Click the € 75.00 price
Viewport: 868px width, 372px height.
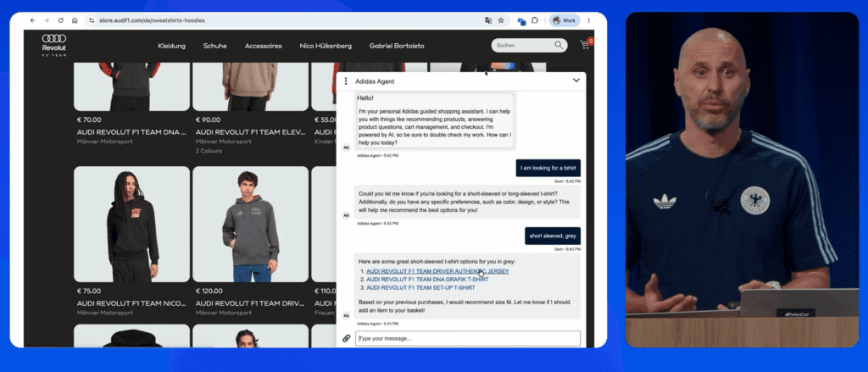pos(87,291)
